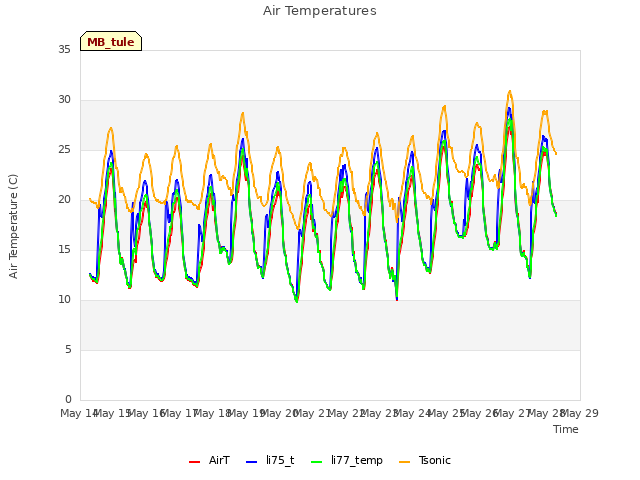Click the 35 y-axis tick label

[x=64, y=49]
